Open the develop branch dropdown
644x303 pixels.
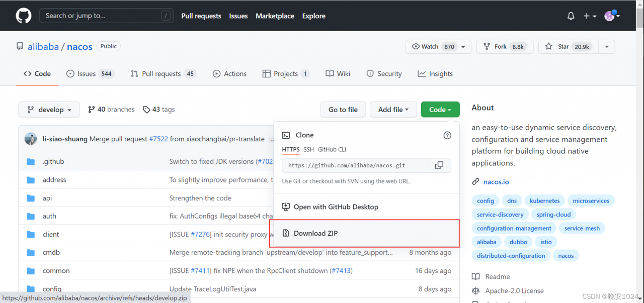pyautogui.click(x=49, y=110)
